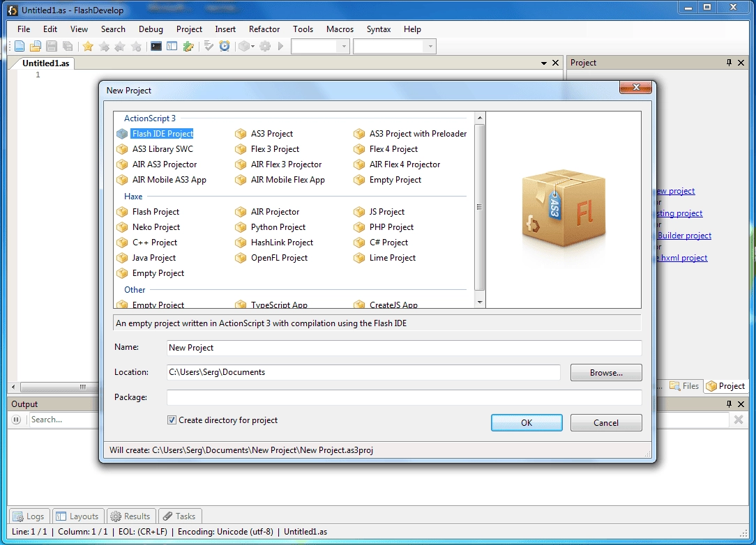Click the Package input field
The width and height of the screenshot is (756, 545).
[x=404, y=397]
